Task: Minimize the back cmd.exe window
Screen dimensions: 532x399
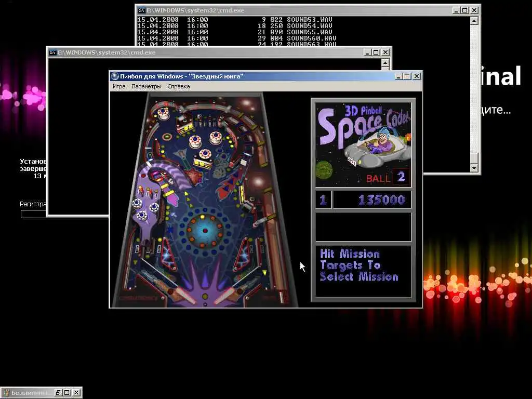Action: 456,10
